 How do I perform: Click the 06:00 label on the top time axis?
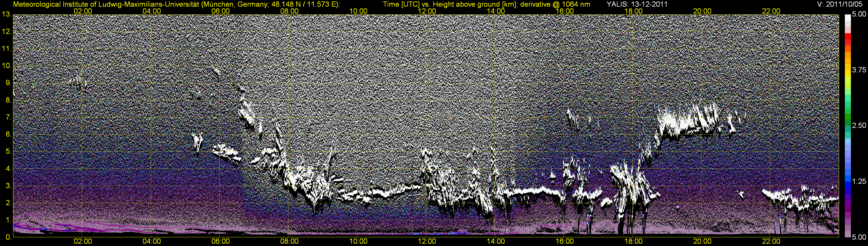coord(221,11)
